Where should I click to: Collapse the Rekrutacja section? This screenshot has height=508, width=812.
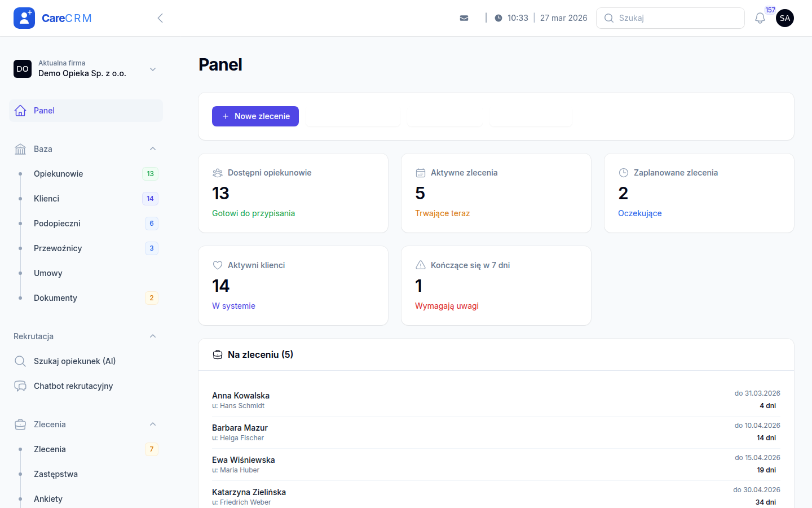pos(153,336)
